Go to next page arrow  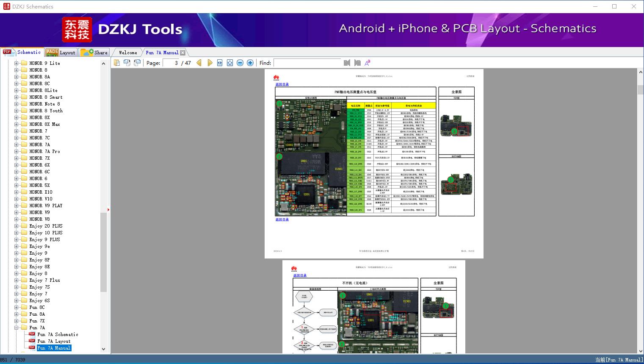210,63
